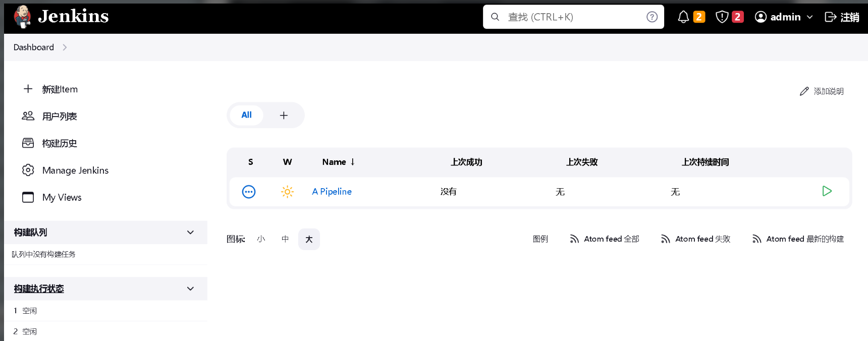
Task: Click the admin user avatar icon
Action: coord(761,17)
